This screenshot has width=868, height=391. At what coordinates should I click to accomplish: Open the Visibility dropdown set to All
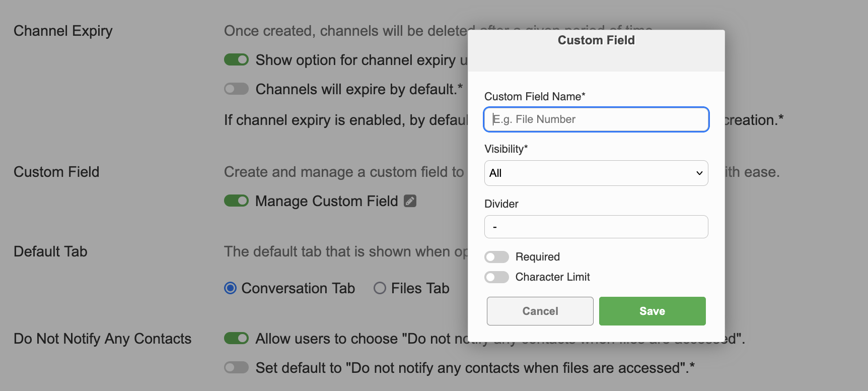(596, 173)
